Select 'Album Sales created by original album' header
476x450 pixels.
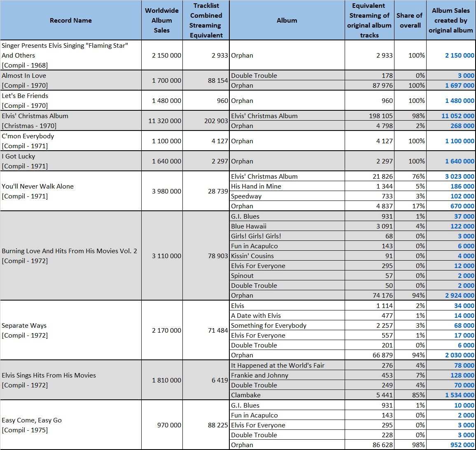[x=451, y=20]
